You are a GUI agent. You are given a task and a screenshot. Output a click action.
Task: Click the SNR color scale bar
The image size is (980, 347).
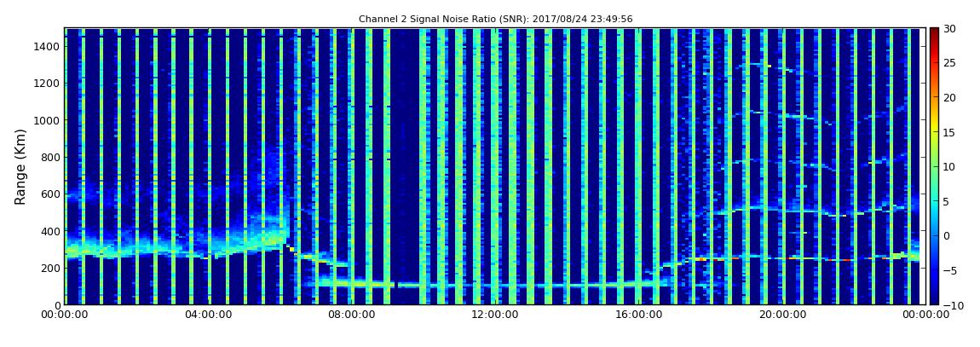click(934, 166)
